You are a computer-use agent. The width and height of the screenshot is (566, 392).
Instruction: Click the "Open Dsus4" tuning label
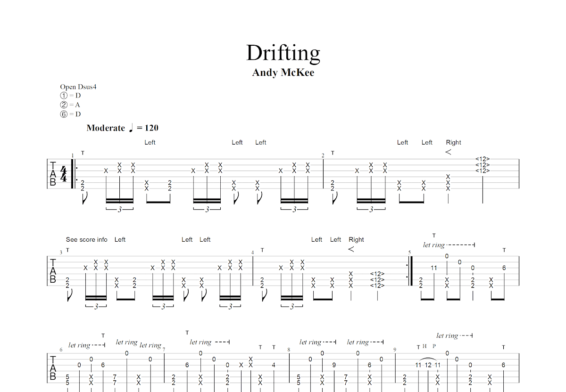point(78,87)
